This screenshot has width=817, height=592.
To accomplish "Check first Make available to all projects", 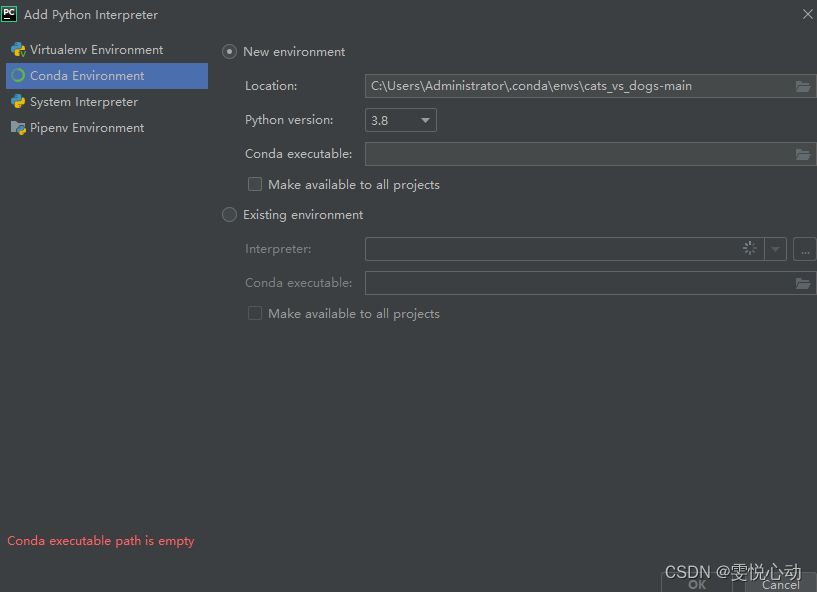I will 255,184.
